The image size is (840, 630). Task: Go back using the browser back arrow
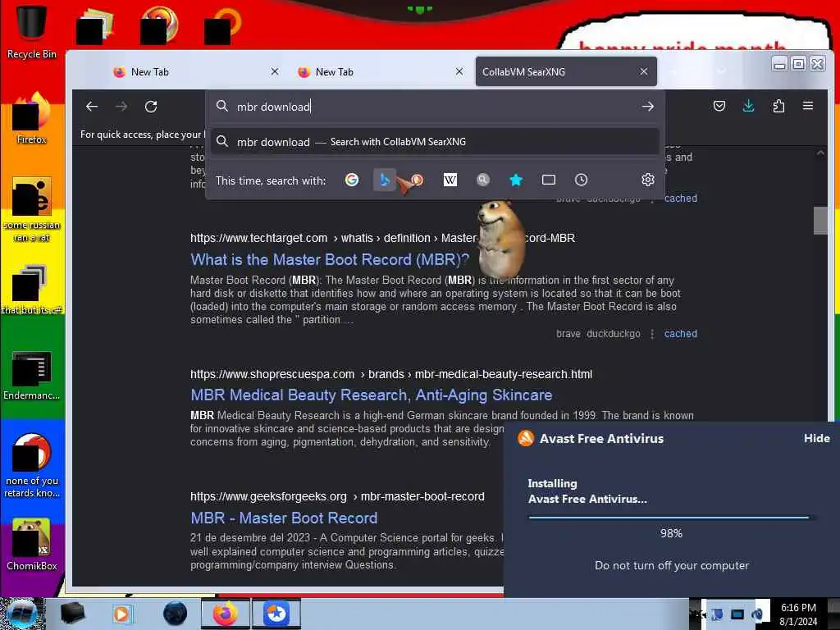[92, 106]
